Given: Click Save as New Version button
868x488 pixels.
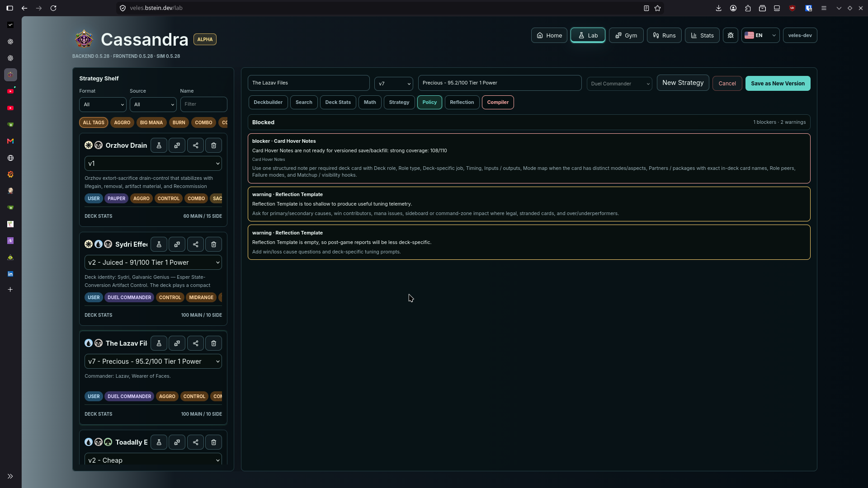Looking at the screenshot, I should pos(778,84).
